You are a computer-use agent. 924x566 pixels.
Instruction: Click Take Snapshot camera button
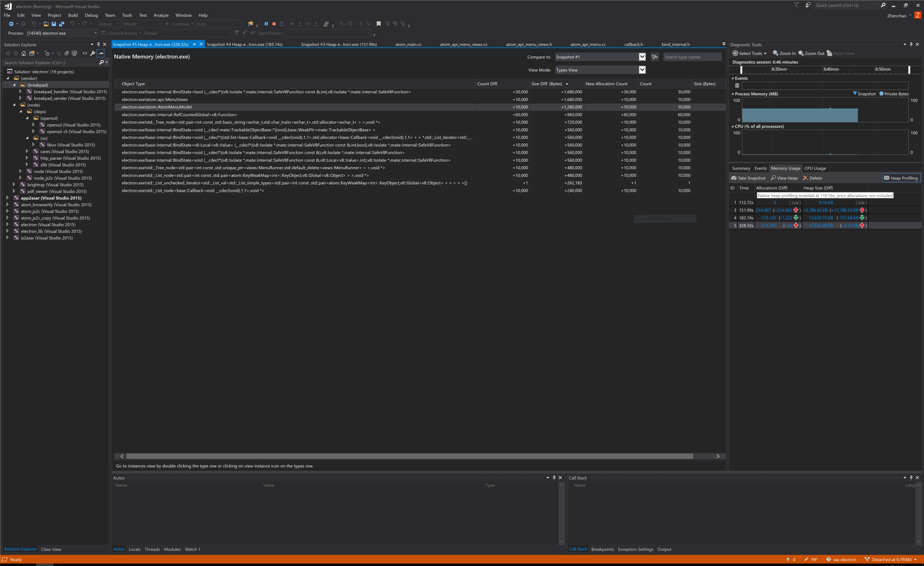(749, 178)
